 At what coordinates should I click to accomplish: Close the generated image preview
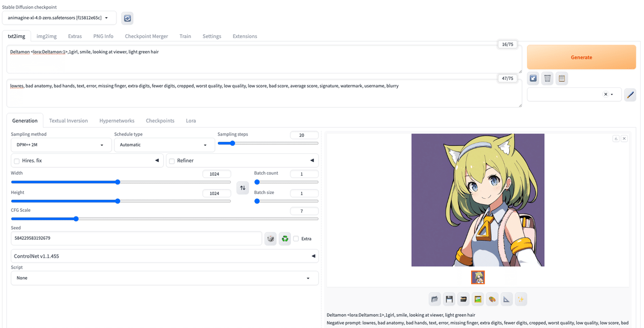click(624, 138)
